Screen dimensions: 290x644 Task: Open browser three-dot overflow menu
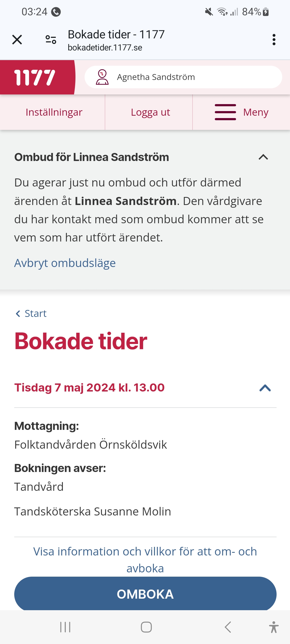click(274, 40)
